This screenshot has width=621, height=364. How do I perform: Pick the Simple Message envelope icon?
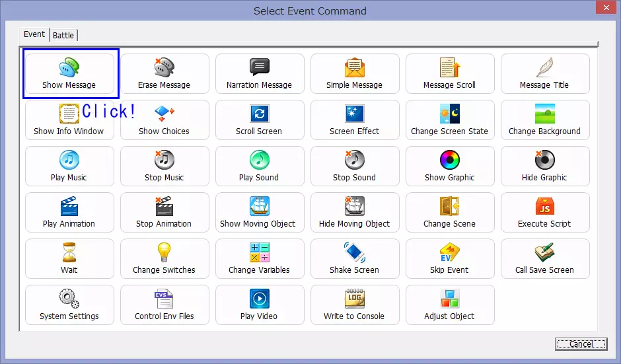pos(355,67)
